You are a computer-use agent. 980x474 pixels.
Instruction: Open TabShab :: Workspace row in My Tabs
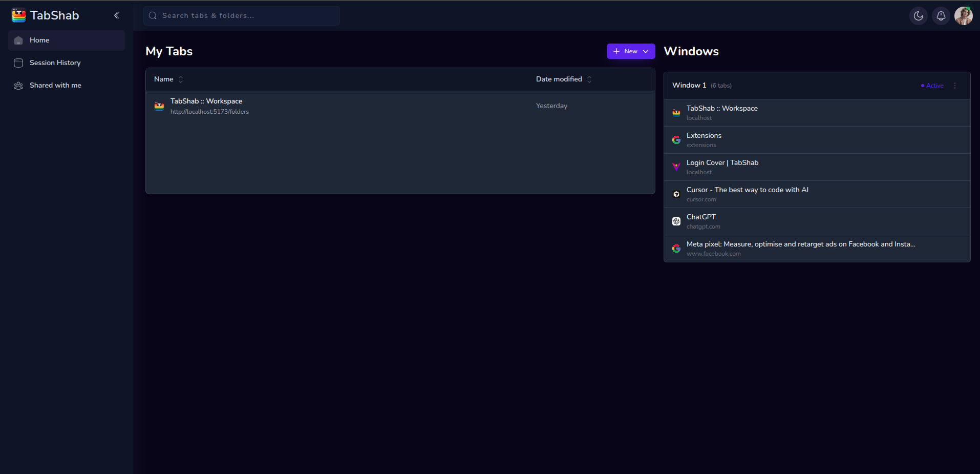206,106
